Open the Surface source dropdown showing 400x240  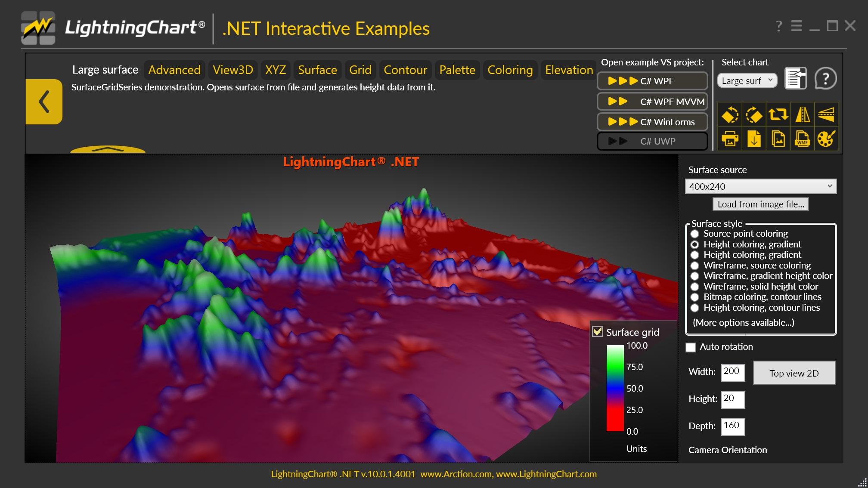(760, 186)
